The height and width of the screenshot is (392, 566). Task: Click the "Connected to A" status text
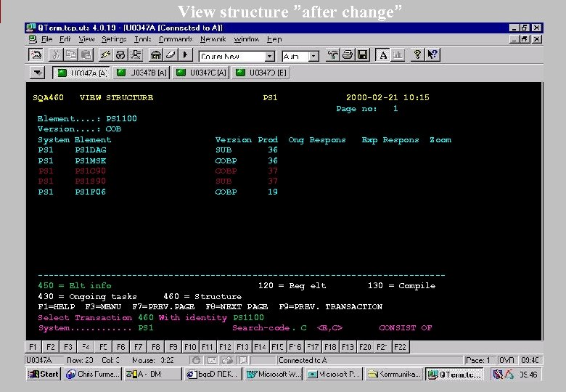(303, 360)
